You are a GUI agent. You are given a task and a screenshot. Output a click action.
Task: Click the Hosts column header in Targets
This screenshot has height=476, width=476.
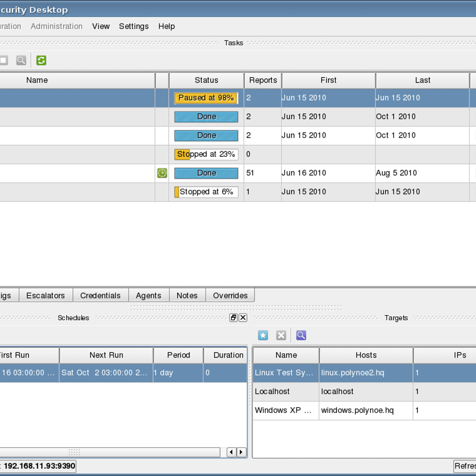tap(366, 355)
